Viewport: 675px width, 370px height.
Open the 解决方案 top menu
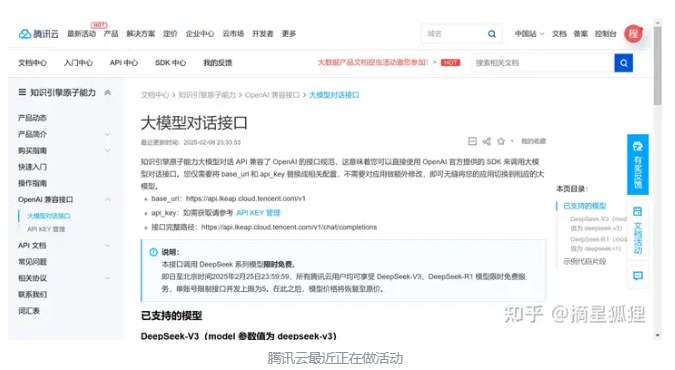(x=140, y=34)
